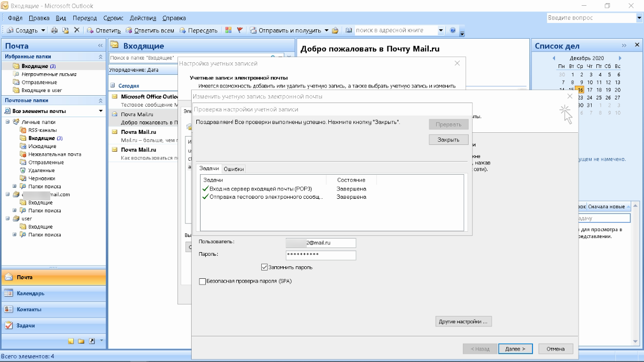
Task: Open Folder List icon in navigation pane
Action: [x=82, y=341]
